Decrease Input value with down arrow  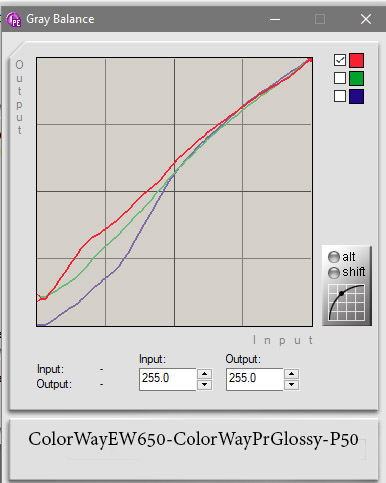[204, 384]
